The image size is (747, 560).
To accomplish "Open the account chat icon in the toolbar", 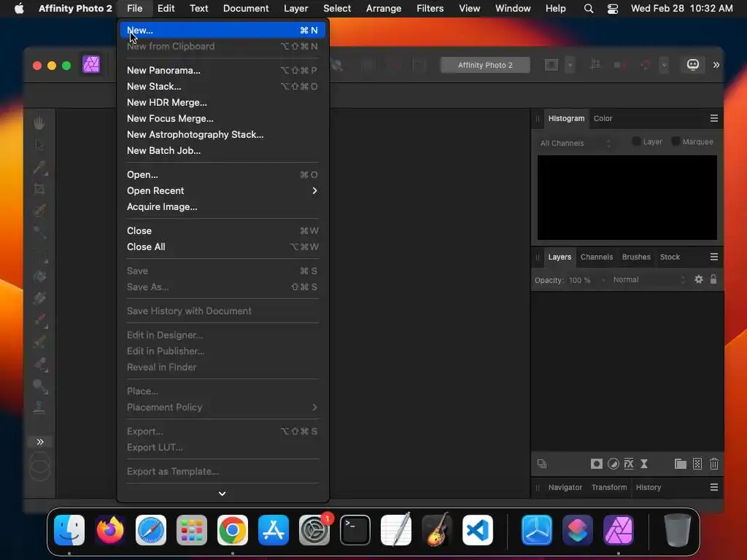I will 693,64.
